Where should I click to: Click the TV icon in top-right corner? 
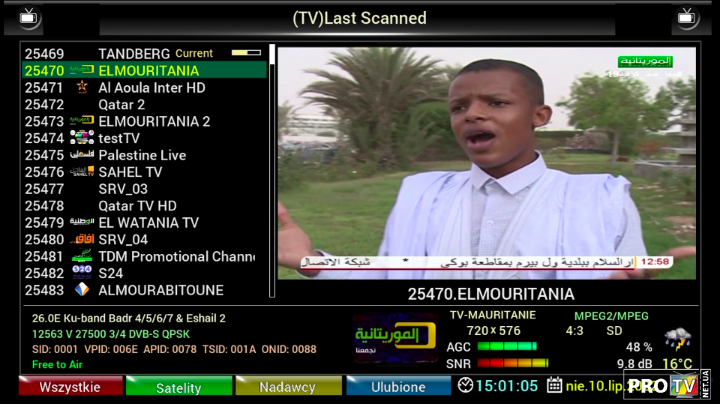[687, 17]
